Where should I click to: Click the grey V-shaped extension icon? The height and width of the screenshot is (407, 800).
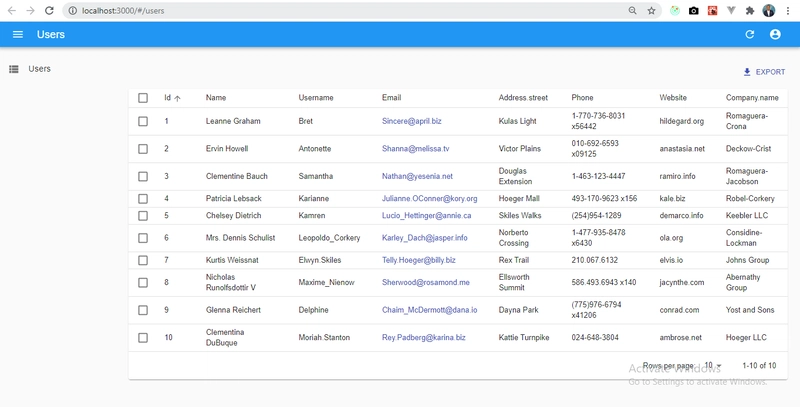tap(731, 11)
